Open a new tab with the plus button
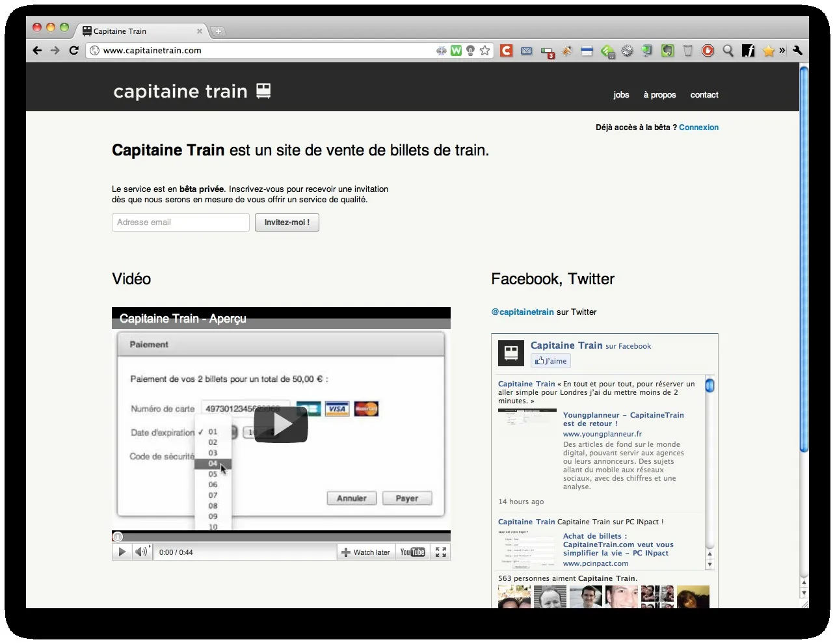 pyautogui.click(x=219, y=31)
